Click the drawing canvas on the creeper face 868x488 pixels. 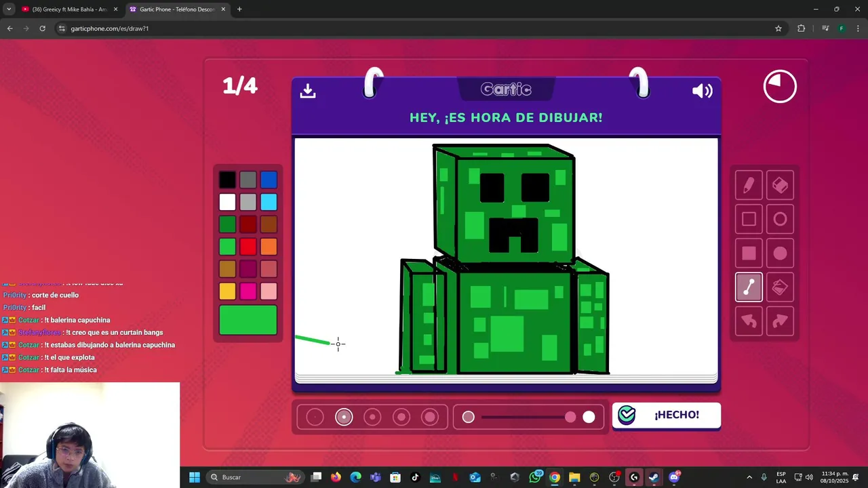(x=515, y=210)
